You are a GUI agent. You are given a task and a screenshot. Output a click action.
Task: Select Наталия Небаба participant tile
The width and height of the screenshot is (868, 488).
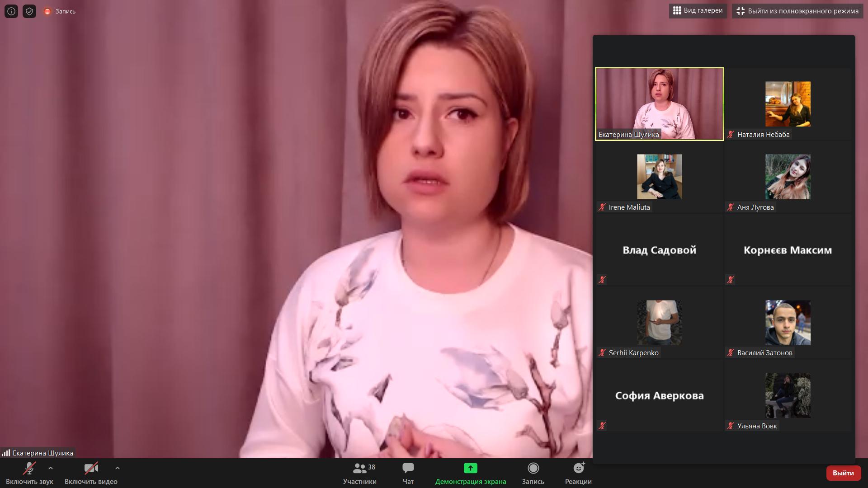point(788,104)
